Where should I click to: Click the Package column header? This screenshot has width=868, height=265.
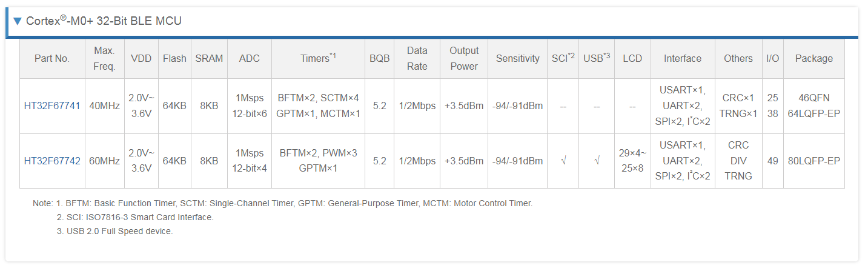tap(813, 59)
